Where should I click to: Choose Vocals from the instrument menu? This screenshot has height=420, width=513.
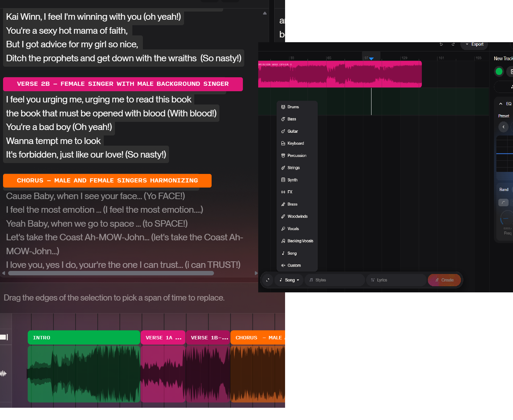(297, 229)
